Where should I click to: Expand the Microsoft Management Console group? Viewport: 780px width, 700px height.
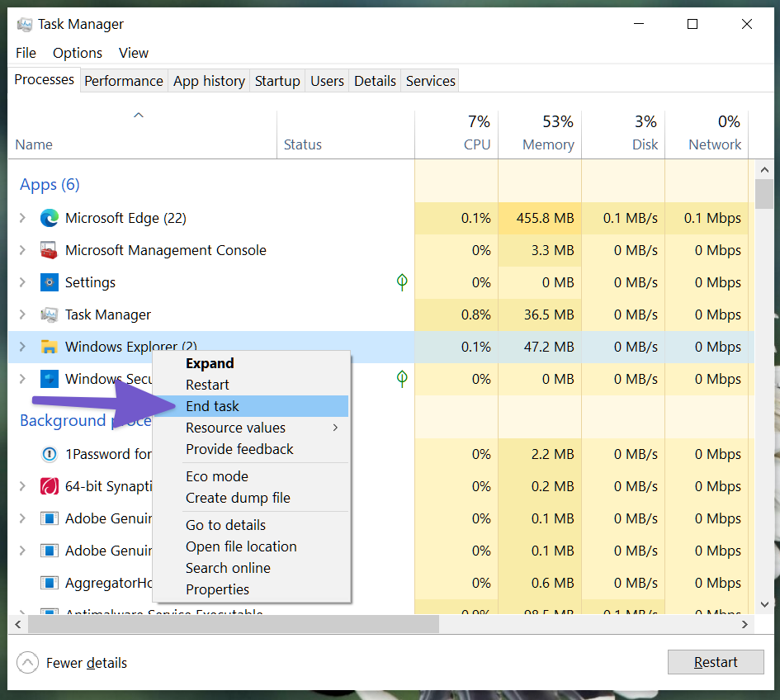click(22, 250)
